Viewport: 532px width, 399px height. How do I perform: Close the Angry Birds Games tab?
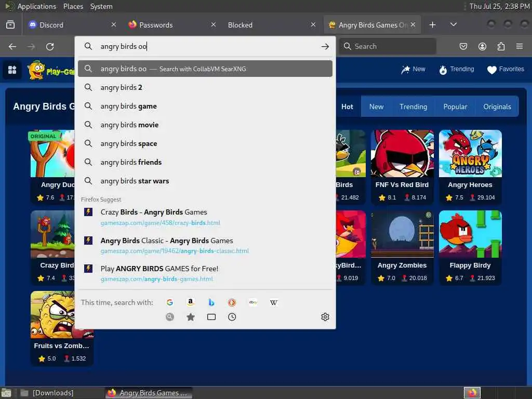pos(413,25)
